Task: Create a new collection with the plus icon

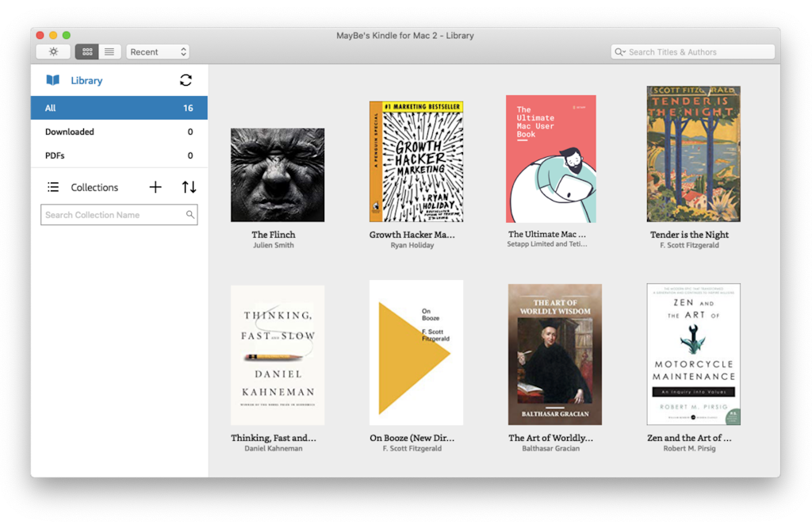Action: point(155,186)
